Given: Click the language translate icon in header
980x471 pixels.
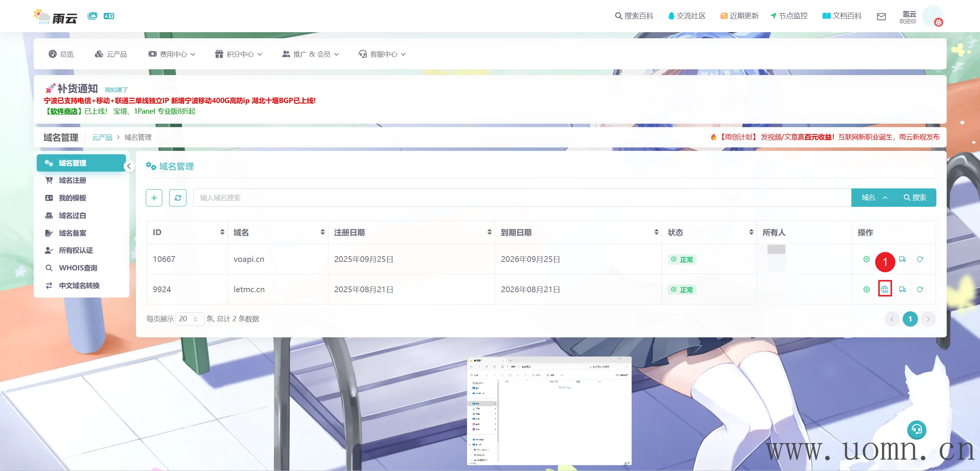Looking at the screenshot, I should pyautogui.click(x=109, y=16).
